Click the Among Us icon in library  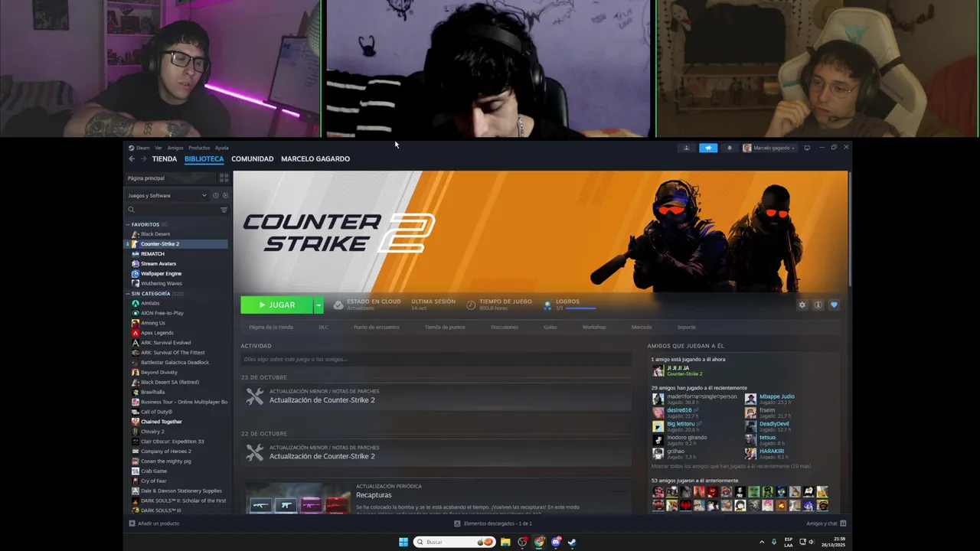(136, 323)
